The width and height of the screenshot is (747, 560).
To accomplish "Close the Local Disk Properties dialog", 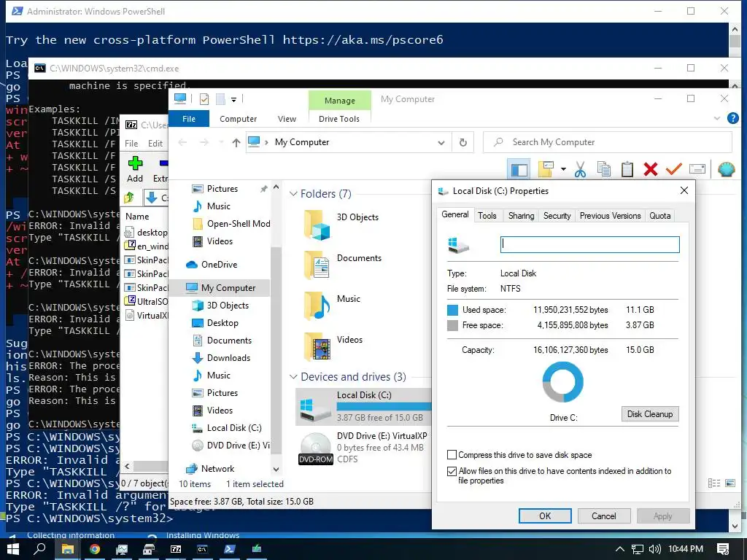I will pyautogui.click(x=684, y=190).
